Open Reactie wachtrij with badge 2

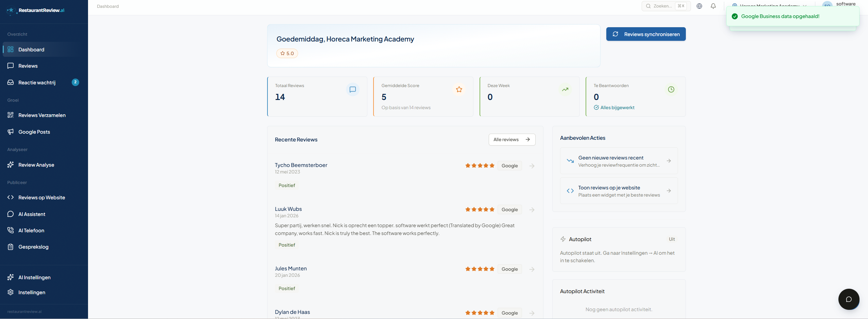click(36, 82)
